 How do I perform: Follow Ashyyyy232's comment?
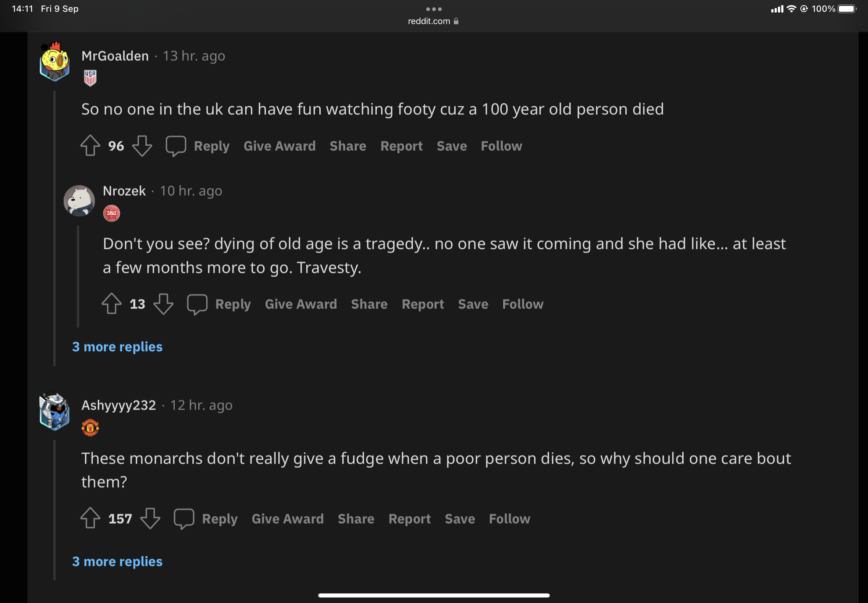(509, 519)
